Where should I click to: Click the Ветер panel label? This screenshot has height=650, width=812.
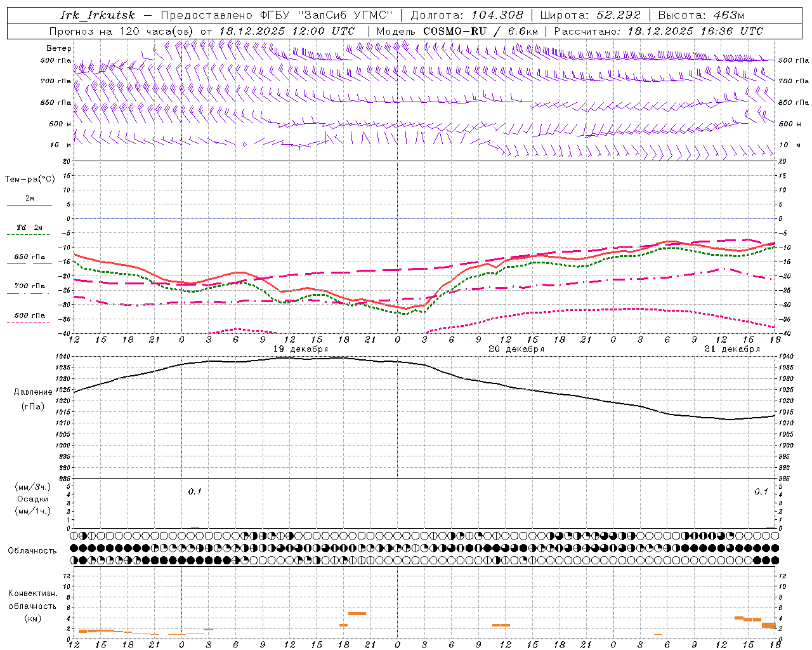coord(58,48)
